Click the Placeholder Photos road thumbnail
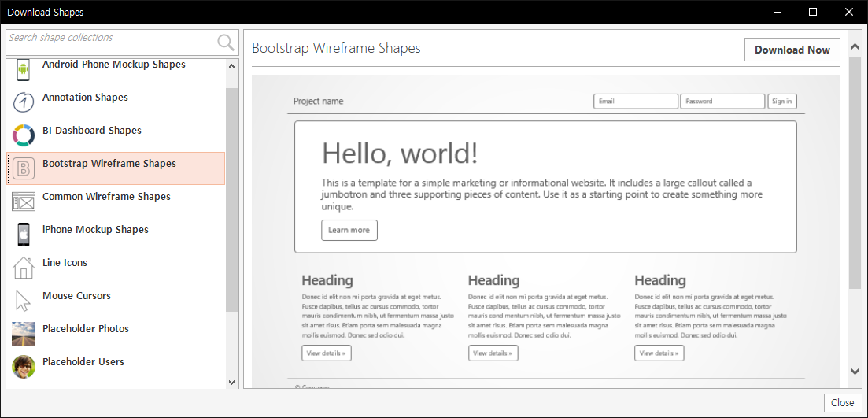This screenshot has height=418, width=868. 24,334
